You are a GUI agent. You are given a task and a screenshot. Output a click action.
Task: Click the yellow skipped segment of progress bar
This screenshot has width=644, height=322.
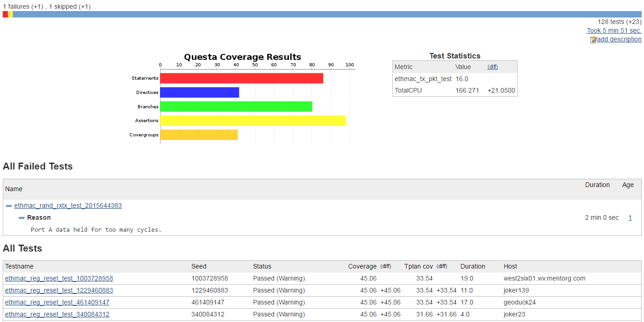pyautogui.click(x=10, y=14)
